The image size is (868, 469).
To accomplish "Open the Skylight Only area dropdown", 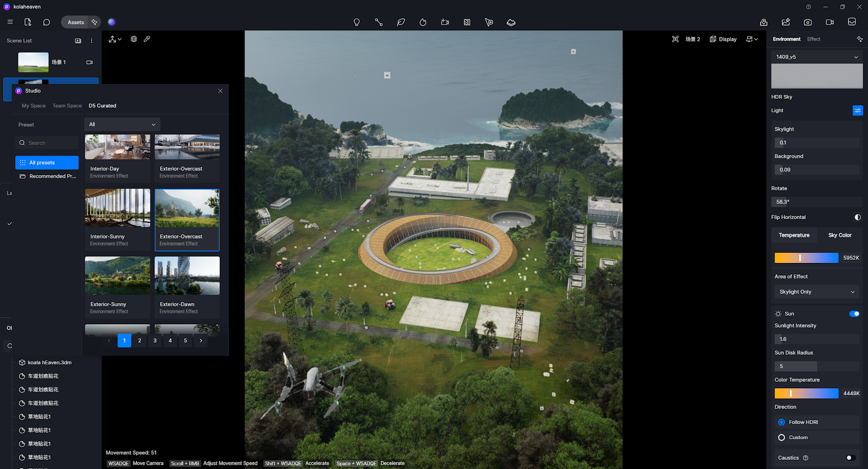I will click(x=817, y=292).
